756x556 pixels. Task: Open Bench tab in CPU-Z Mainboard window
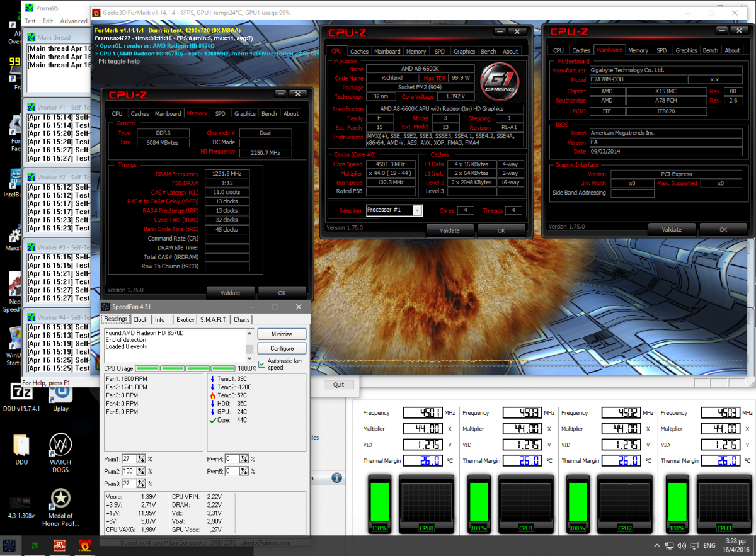710,50
